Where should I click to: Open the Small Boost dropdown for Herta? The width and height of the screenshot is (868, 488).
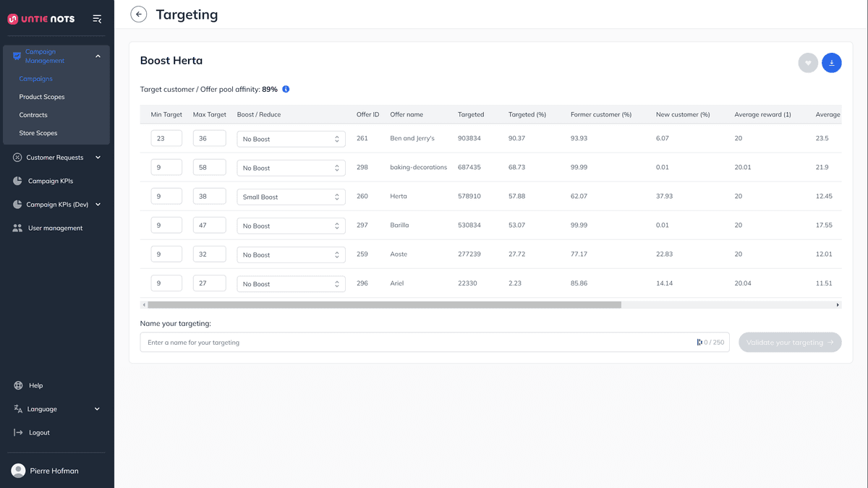[291, 197]
